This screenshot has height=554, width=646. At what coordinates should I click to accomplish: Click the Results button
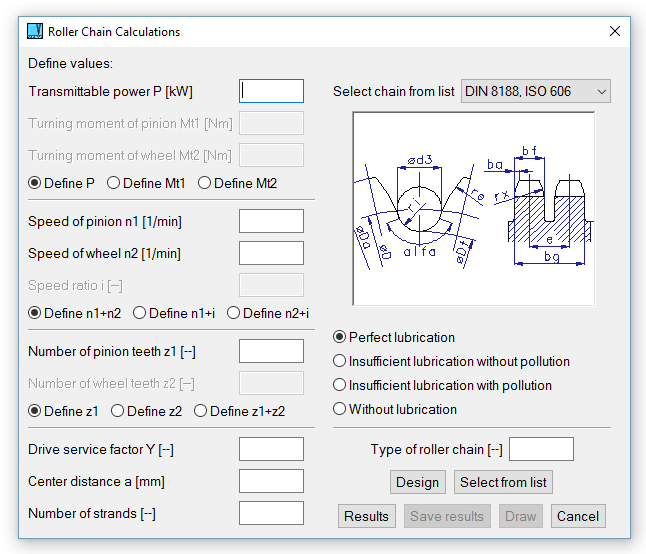tap(366, 516)
